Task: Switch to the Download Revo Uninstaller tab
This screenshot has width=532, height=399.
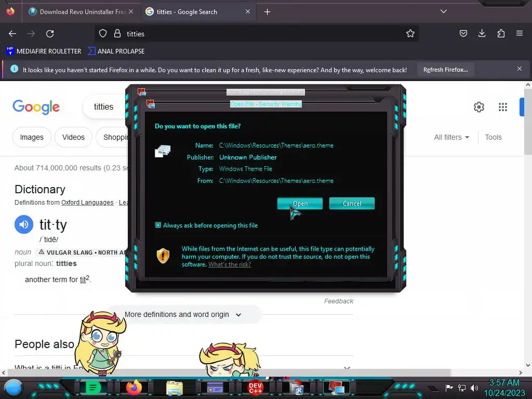Action: [x=82, y=12]
